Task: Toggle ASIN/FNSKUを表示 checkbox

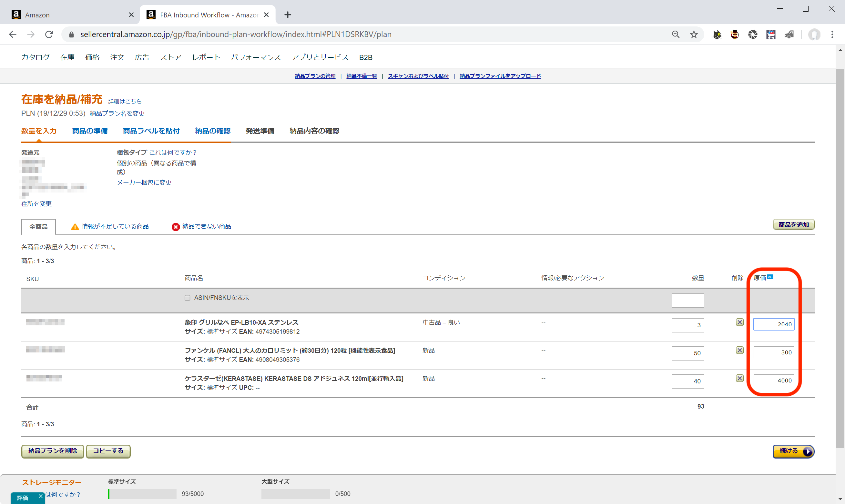Action: click(187, 298)
